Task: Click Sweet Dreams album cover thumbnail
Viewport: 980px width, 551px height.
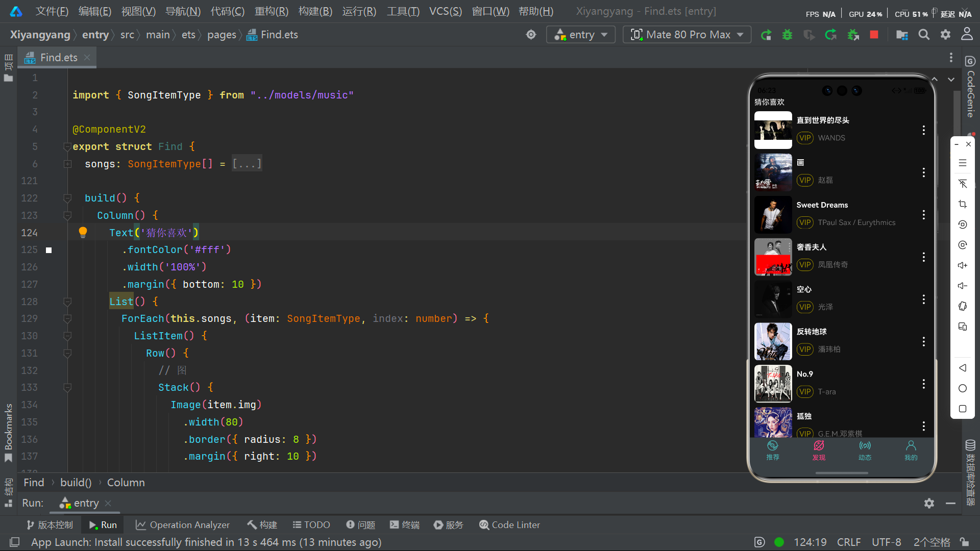Action: 773,214
